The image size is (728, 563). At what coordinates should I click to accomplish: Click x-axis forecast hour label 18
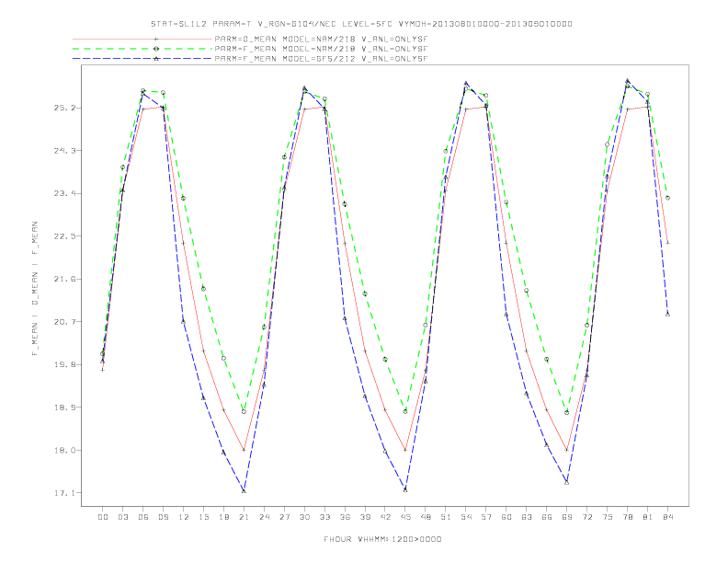(223, 517)
